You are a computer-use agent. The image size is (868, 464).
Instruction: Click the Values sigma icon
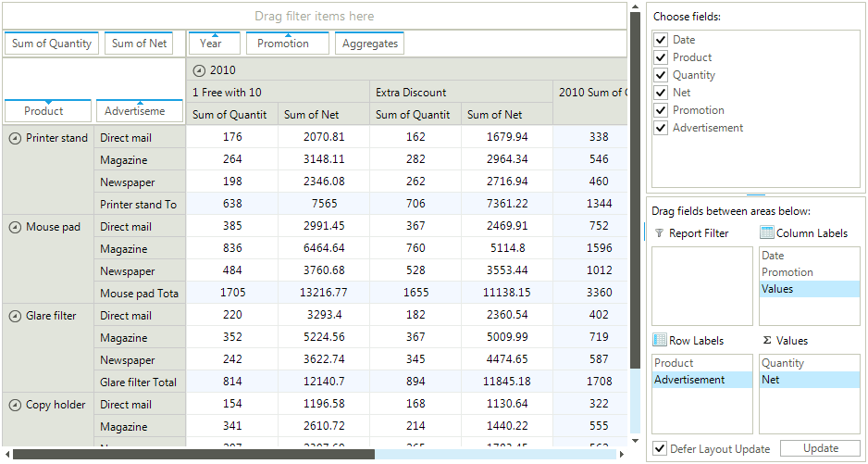click(766, 341)
